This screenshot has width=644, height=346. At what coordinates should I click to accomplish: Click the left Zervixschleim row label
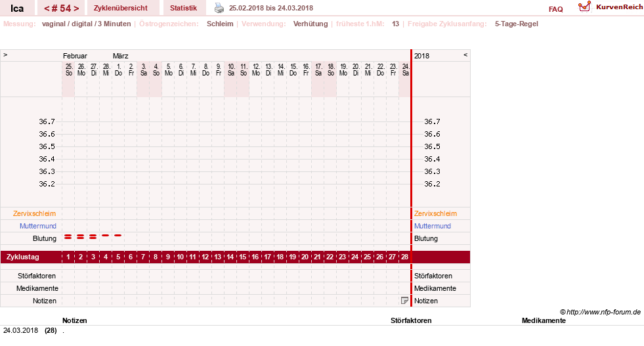[x=34, y=213]
